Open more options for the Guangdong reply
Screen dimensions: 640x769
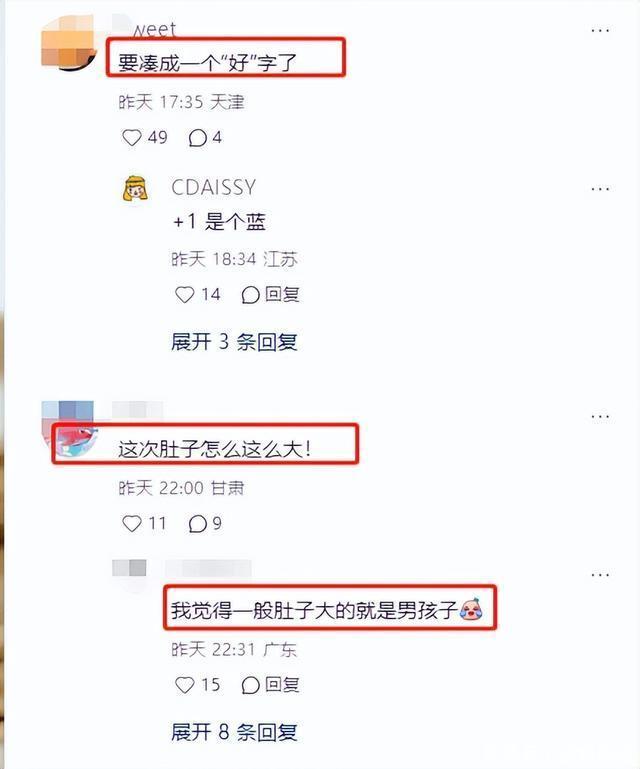pos(600,575)
